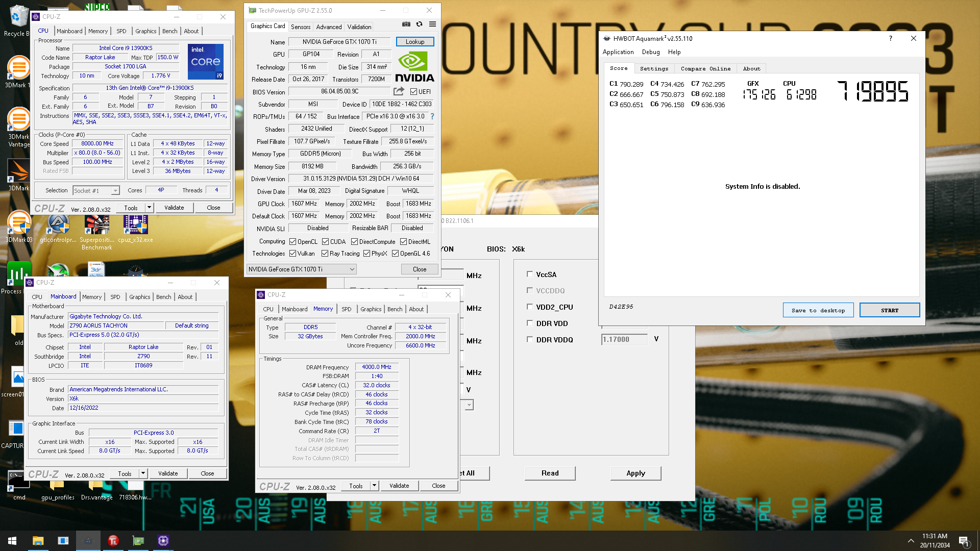Image resolution: width=980 pixels, height=551 pixels.
Task: Toggle the DirectCompute checkbox
Action: point(354,242)
